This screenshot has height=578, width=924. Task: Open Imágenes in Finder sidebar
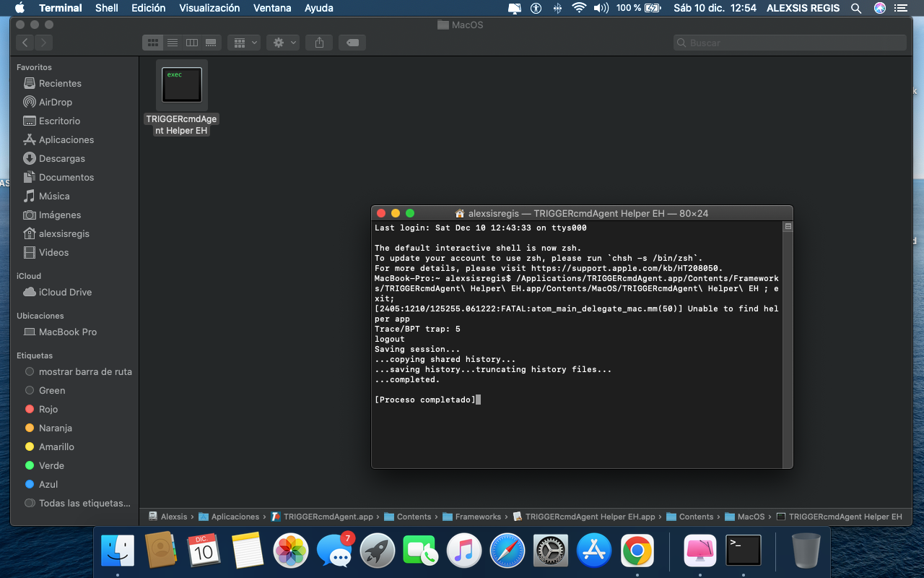click(x=60, y=215)
